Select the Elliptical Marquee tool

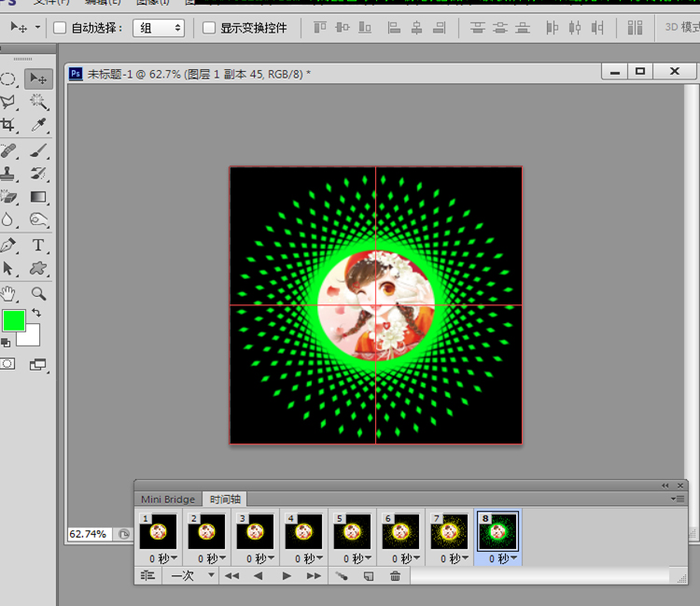8,79
